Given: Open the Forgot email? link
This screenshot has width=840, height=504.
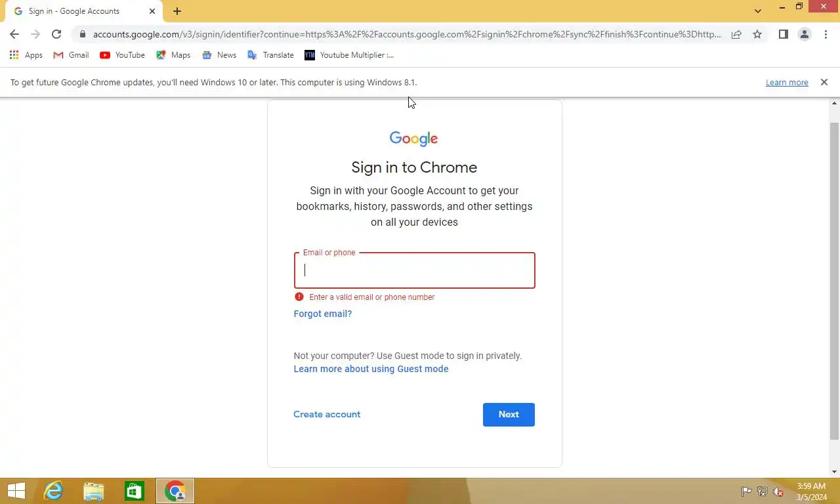Looking at the screenshot, I should tap(323, 314).
